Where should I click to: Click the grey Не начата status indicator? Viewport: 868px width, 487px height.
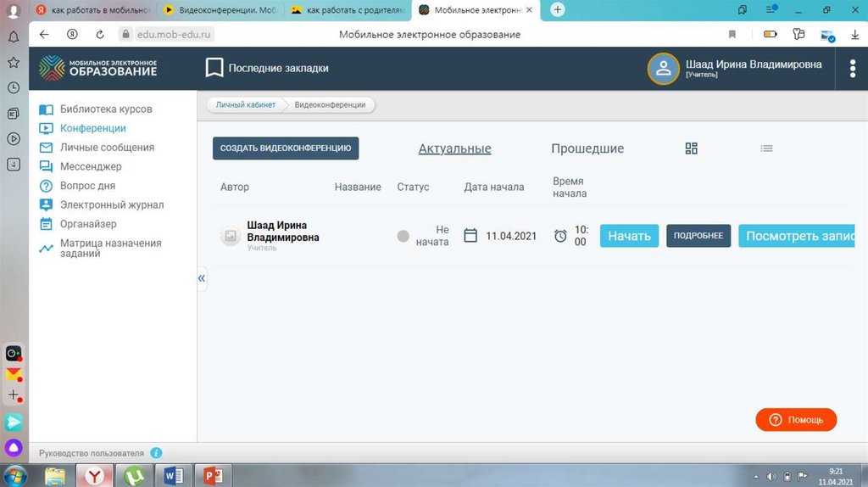pos(403,236)
